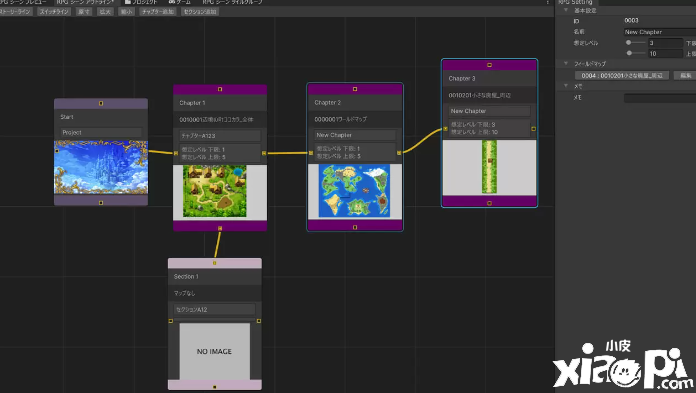Click the チャプター追加 button
The image size is (696, 393).
point(158,12)
